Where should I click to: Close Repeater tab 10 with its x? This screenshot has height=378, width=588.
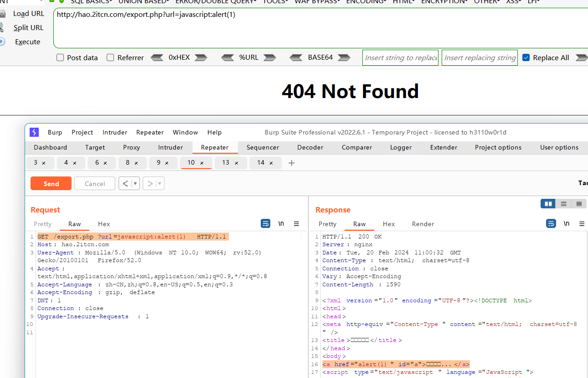[201, 163]
